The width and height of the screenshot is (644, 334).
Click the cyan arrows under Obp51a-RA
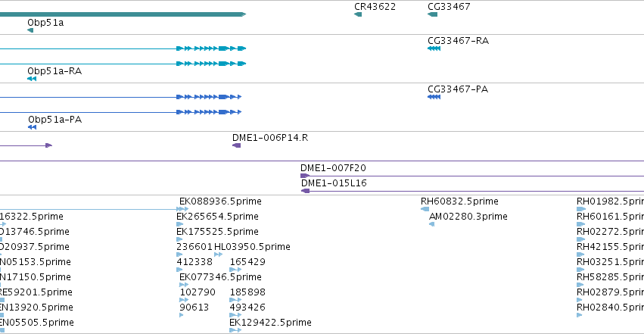[x=32, y=79]
